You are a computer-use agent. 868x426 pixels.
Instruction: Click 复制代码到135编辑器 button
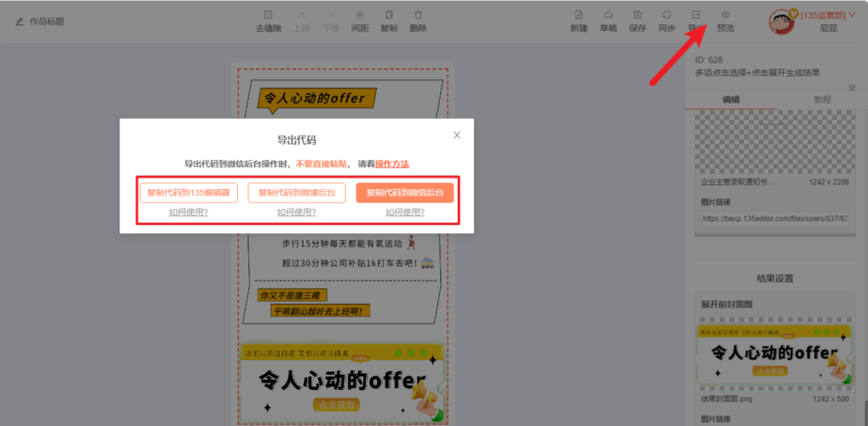pos(189,193)
